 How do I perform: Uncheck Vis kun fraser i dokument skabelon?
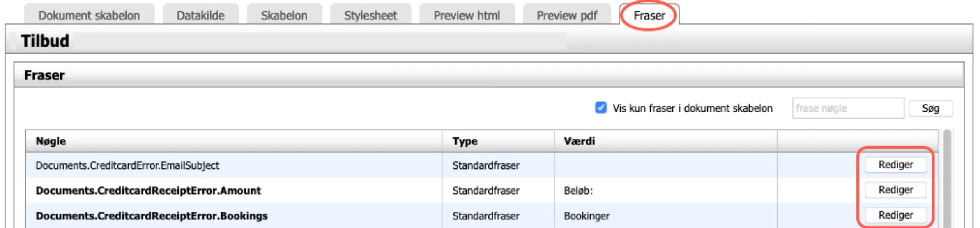click(600, 108)
